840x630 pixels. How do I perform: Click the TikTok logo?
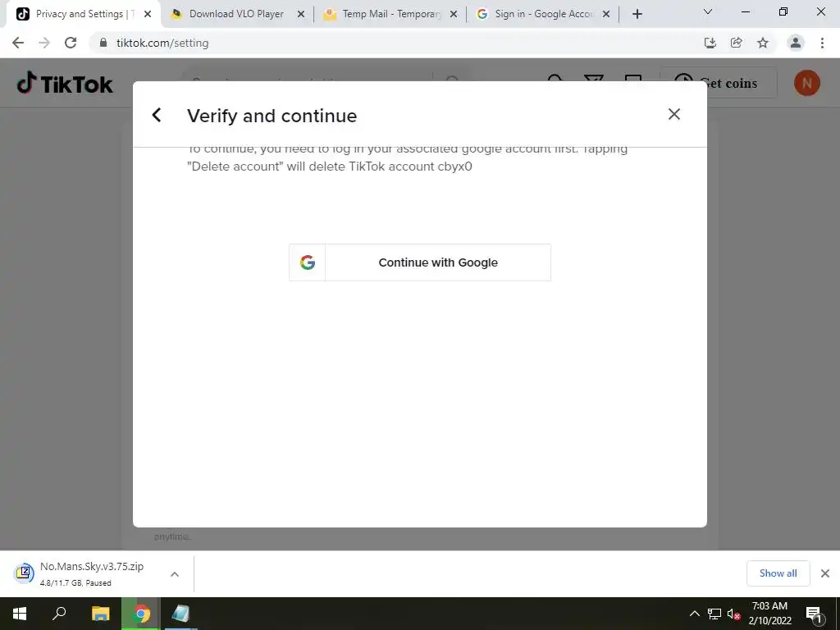coord(65,83)
